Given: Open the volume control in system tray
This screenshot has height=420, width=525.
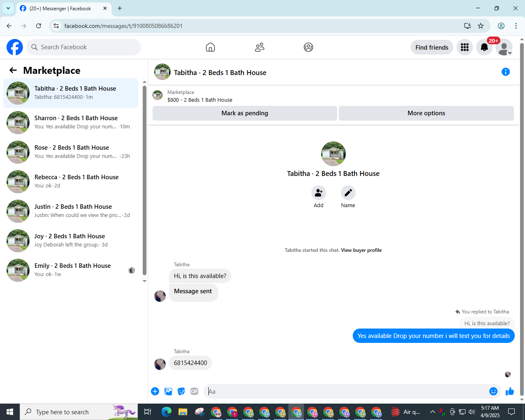Looking at the screenshot, I should 472,412.
